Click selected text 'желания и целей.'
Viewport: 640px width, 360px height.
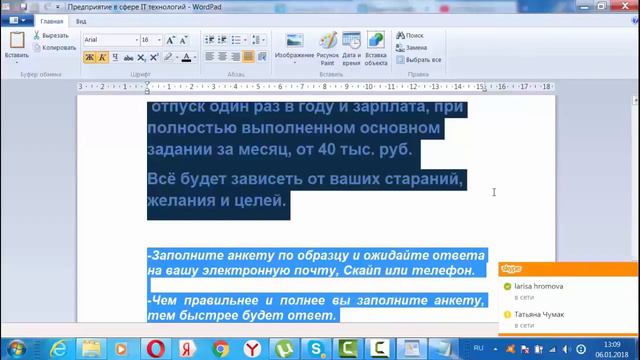pos(217,200)
